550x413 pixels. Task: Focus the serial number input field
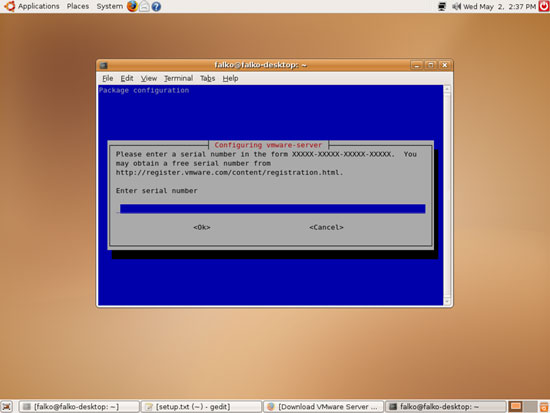coord(273,209)
